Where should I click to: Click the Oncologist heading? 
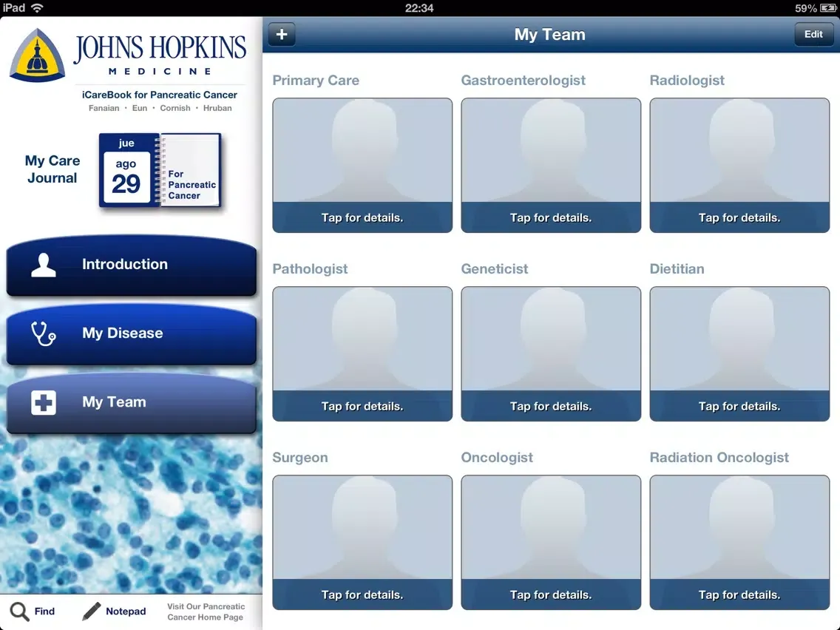[497, 458]
